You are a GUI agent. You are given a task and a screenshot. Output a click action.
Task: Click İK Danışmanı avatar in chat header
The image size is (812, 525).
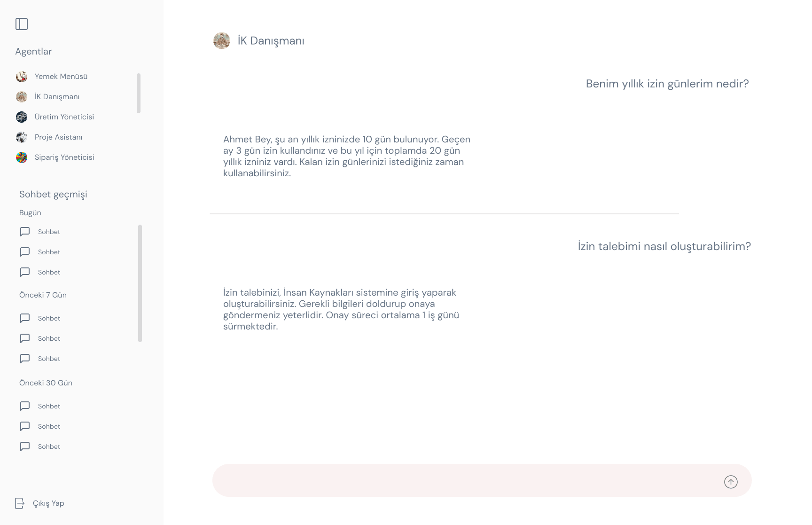tap(222, 41)
